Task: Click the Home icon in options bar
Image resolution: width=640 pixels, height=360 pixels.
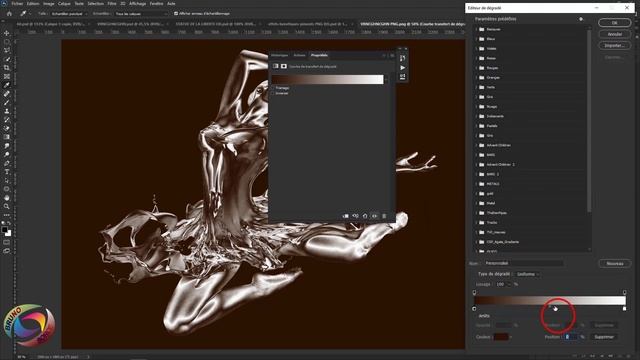Action: pos(9,13)
